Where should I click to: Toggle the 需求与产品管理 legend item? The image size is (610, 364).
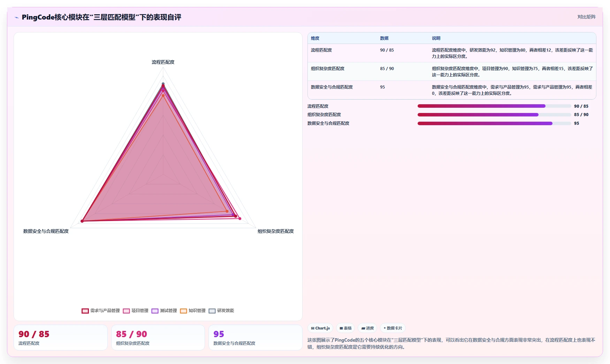coord(101,311)
